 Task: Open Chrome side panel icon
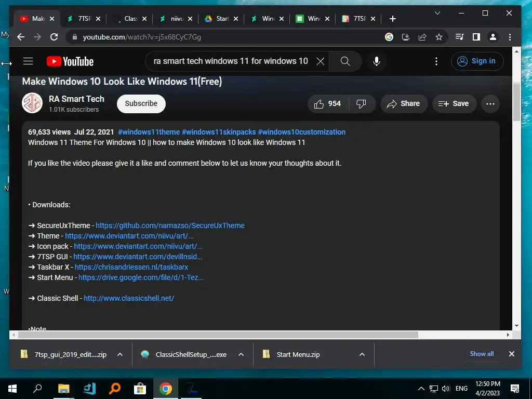click(x=476, y=37)
